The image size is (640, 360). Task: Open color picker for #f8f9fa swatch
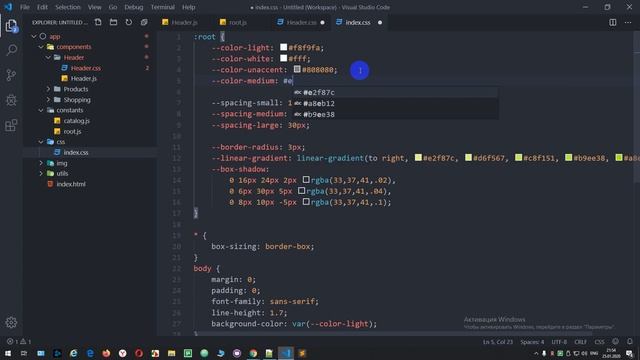pyautogui.click(x=284, y=47)
